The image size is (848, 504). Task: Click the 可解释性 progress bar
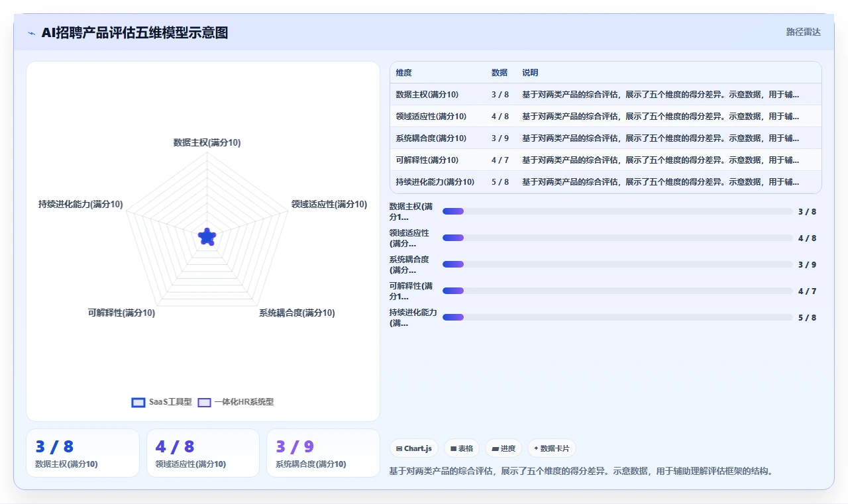[617, 291]
